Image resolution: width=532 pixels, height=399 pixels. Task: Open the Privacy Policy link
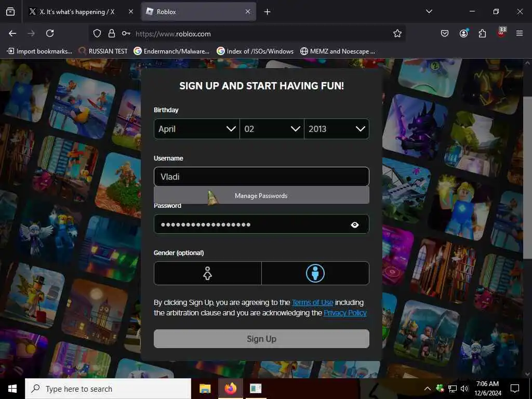(345, 313)
